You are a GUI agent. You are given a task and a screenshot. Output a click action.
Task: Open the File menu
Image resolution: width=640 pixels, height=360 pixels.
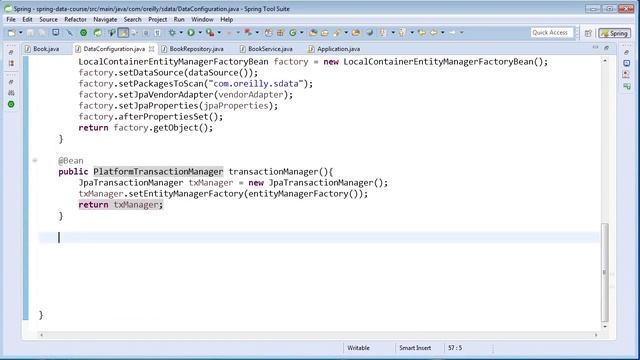click(11, 19)
